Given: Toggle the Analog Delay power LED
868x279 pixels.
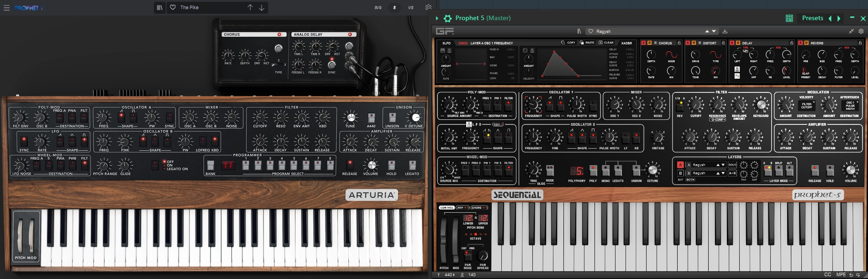Looking at the screenshot, I should click(350, 35).
